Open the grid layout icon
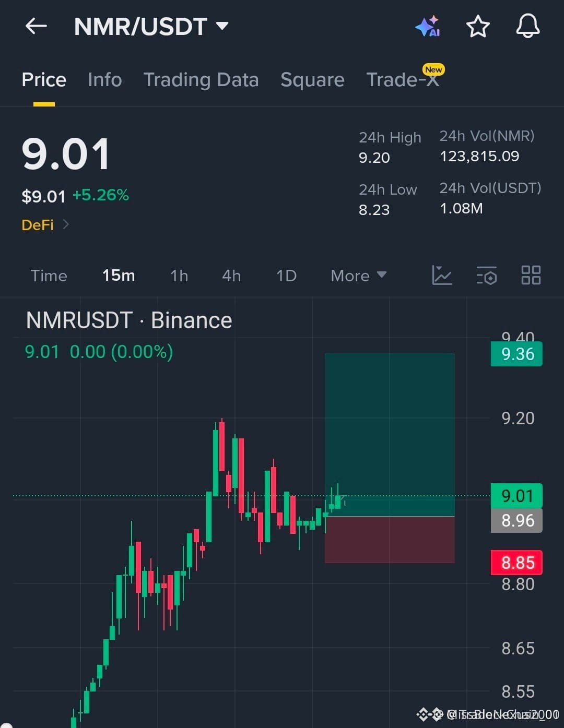Screen dimensions: 564x728 [x=531, y=275]
